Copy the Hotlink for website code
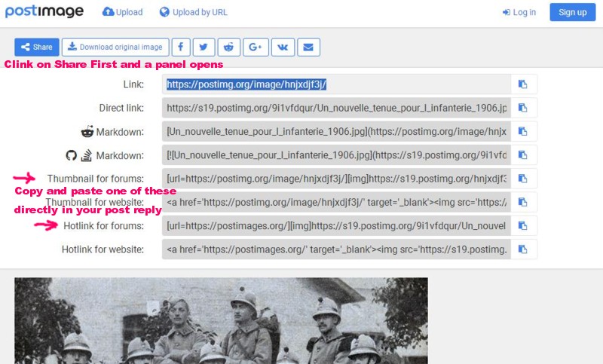603x364 pixels. pos(523,249)
